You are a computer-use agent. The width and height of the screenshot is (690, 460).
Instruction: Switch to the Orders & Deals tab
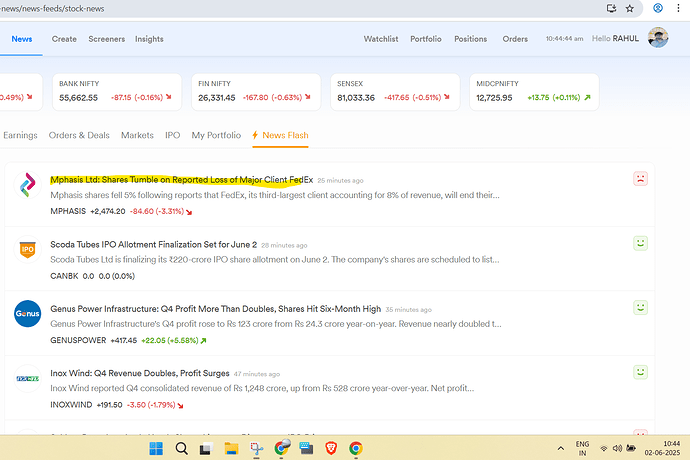click(79, 135)
